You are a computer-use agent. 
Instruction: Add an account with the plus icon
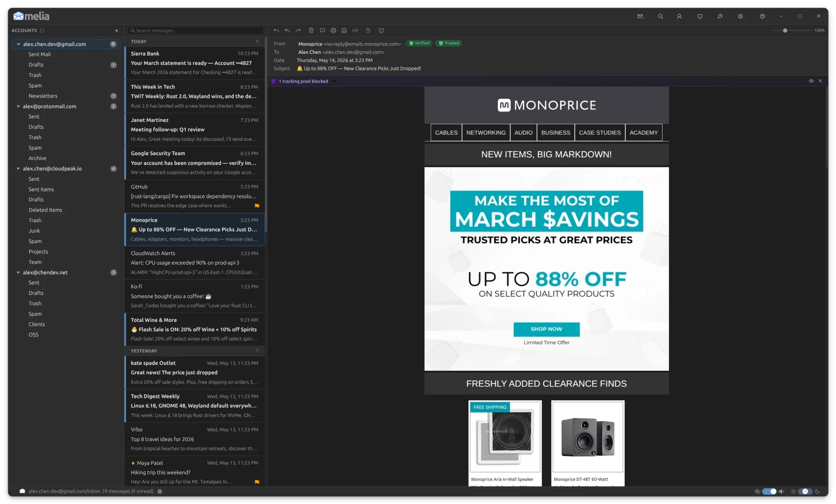(117, 31)
